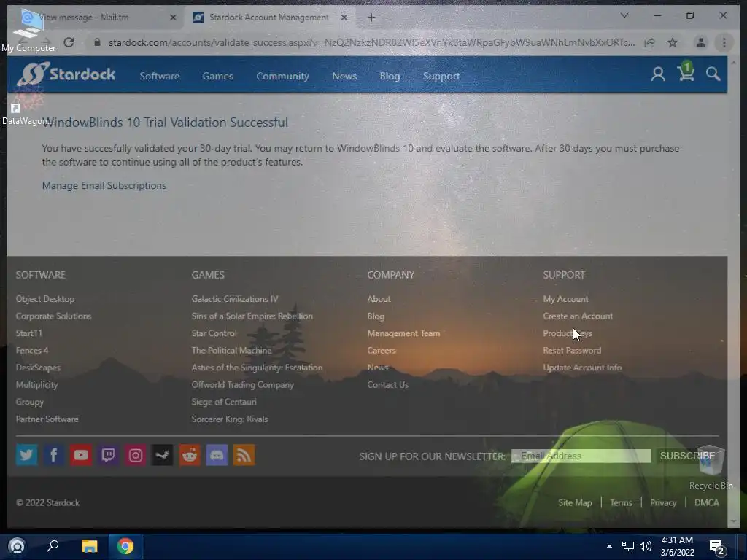Open Stardock's Instagram icon
This screenshot has width=747, height=560.
[x=135, y=455]
